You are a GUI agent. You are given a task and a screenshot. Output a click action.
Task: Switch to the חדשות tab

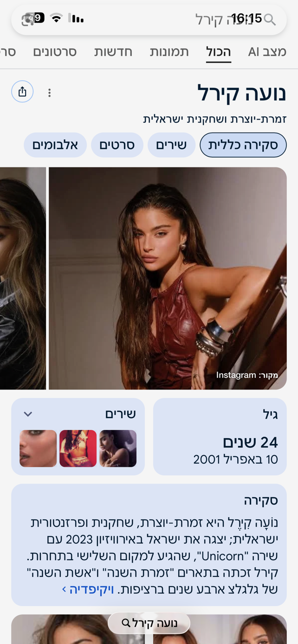tap(113, 51)
